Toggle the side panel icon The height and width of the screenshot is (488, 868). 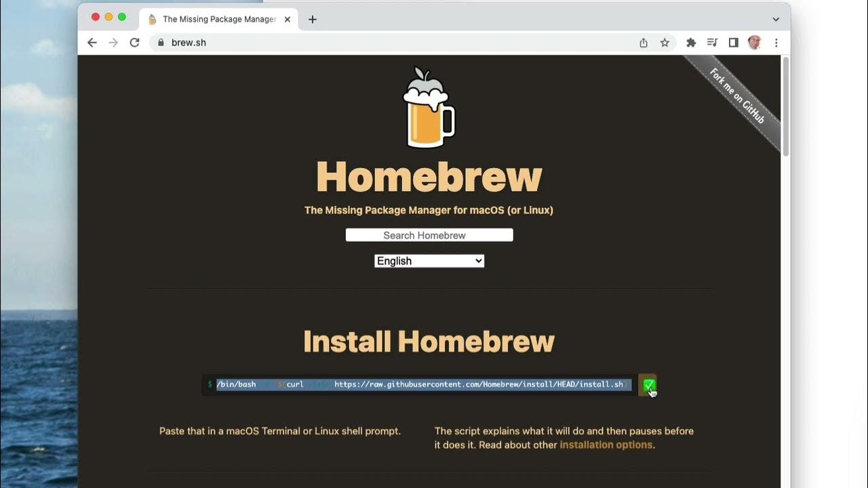pos(733,43)
